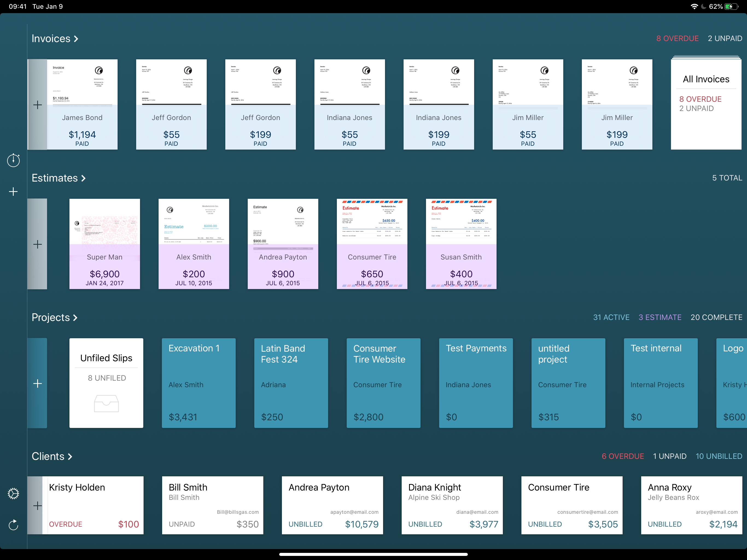The image size is (747, 560).
Task: Open Jim Miller $199 invoice
Action: (617, 105)
